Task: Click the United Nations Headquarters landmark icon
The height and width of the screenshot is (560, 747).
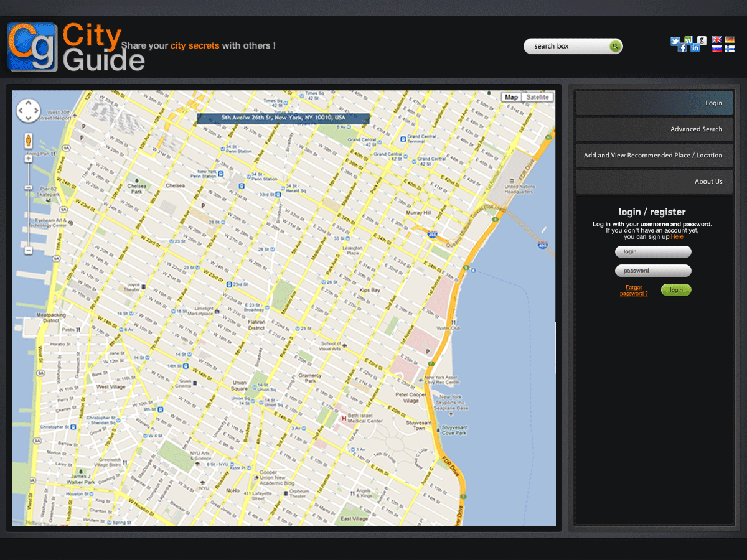Action: [511, 180]
